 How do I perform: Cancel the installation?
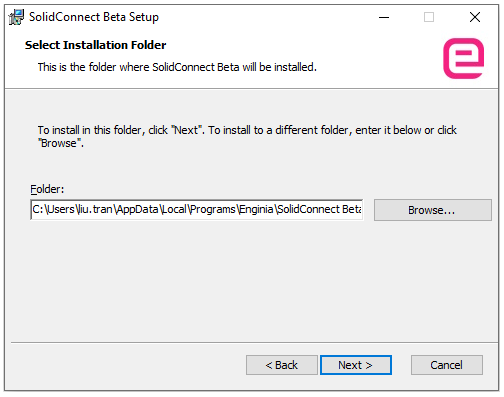point(447,365)
